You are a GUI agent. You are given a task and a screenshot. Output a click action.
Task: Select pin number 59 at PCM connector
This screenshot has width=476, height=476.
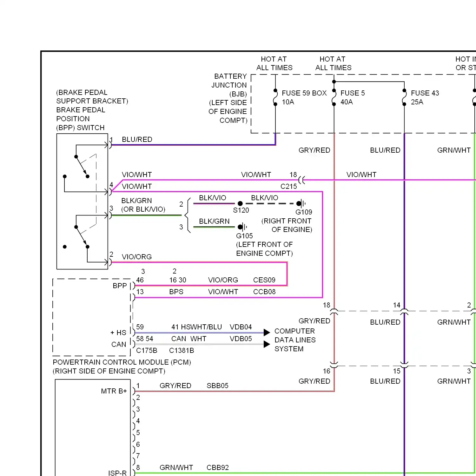(140, 327)
